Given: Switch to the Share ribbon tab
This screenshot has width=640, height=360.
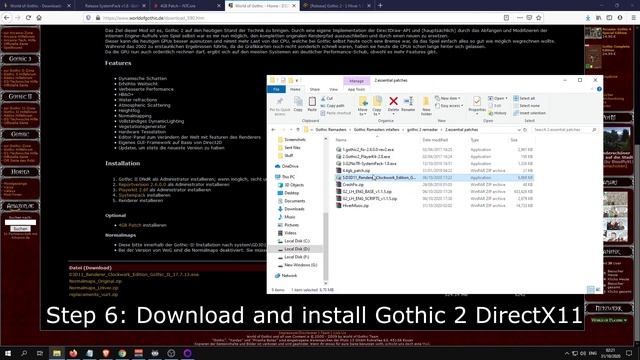Looking at the screenshot, I should pyautogui.click(x=315, y=89).
